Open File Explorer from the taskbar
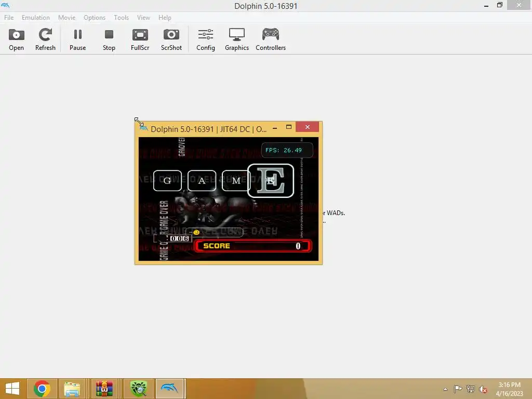 (x=72, y=389)
